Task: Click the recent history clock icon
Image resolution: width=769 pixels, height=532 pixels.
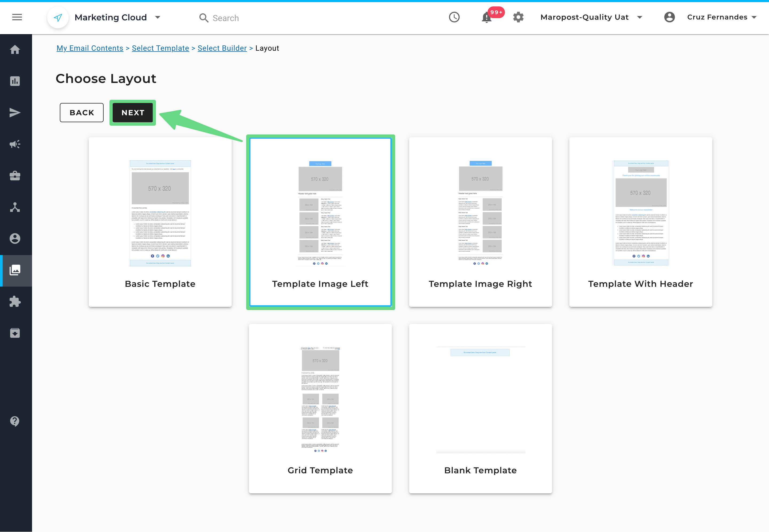Action: tap(454, 17)
